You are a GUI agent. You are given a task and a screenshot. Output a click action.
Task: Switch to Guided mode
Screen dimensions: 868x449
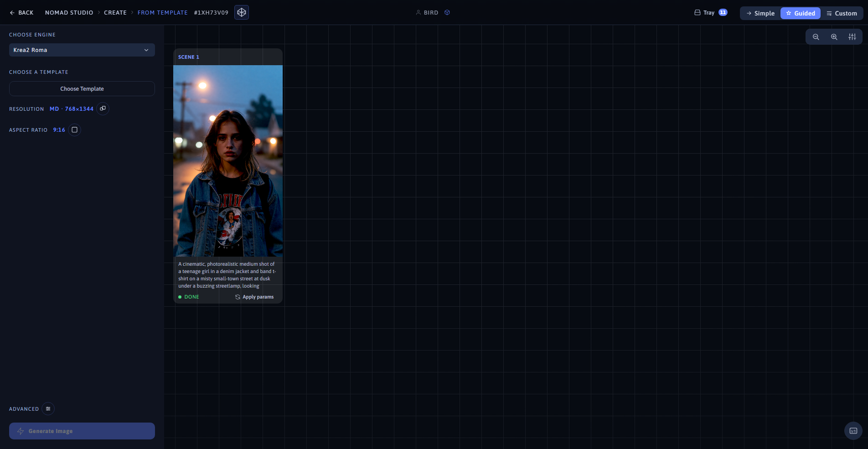801,13
